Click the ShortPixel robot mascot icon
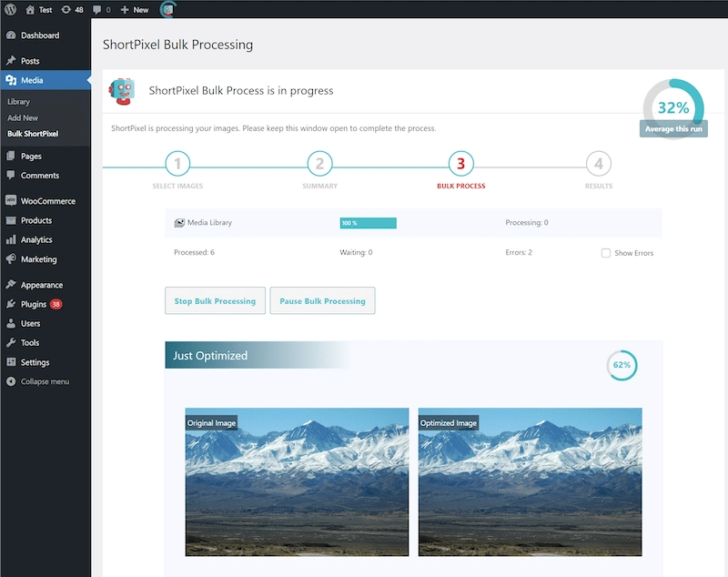This screenshot has width=728, height=577. (124, 91)
